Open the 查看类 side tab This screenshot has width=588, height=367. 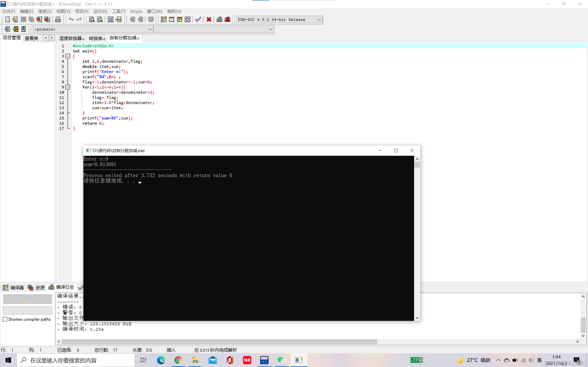(32, 38)
